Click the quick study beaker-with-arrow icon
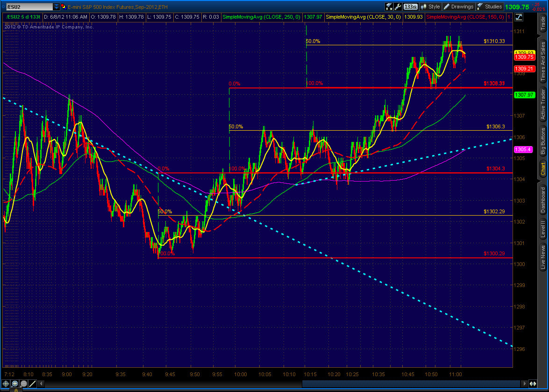 pos(389,7)
